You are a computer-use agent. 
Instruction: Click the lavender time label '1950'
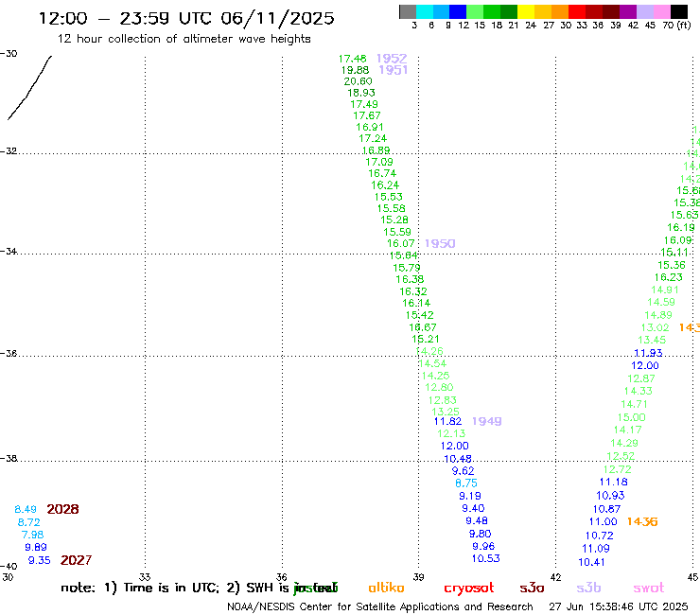click(440, 243)
